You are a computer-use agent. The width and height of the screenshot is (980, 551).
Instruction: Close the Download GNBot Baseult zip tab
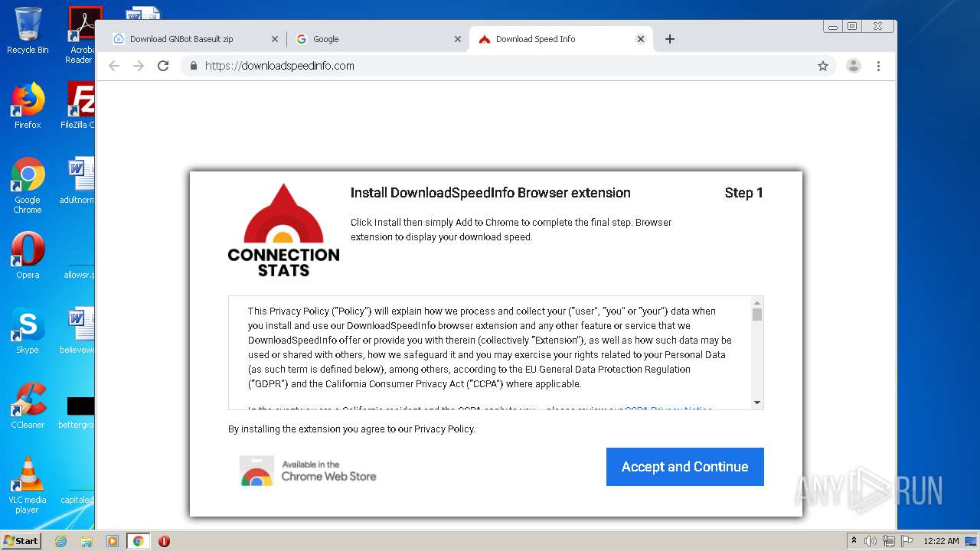[x=275, y=39]
